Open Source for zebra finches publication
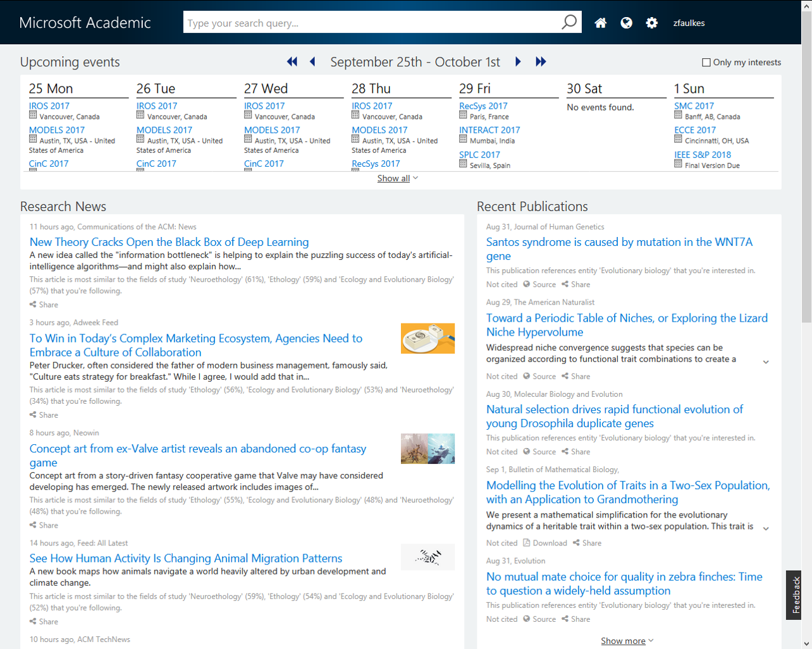 click(539, 619)
